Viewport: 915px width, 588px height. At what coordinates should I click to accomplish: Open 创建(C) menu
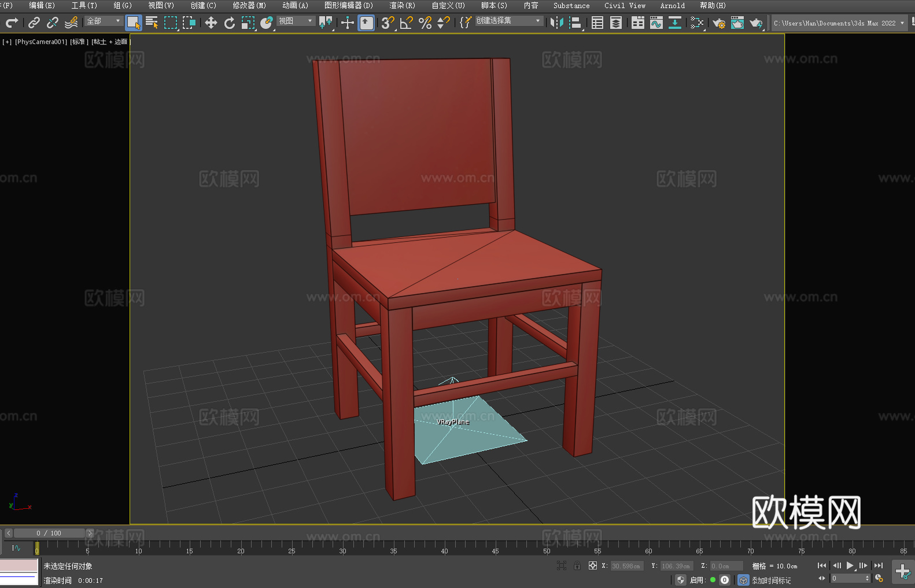pos(203,5)
